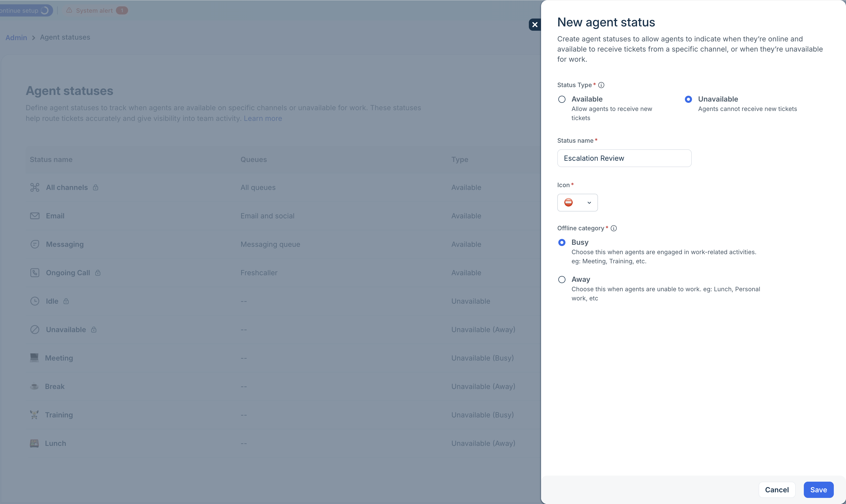The image size is (846, 504).
Task: Click the Continue setup progress pill
Action: coord(24,10)
